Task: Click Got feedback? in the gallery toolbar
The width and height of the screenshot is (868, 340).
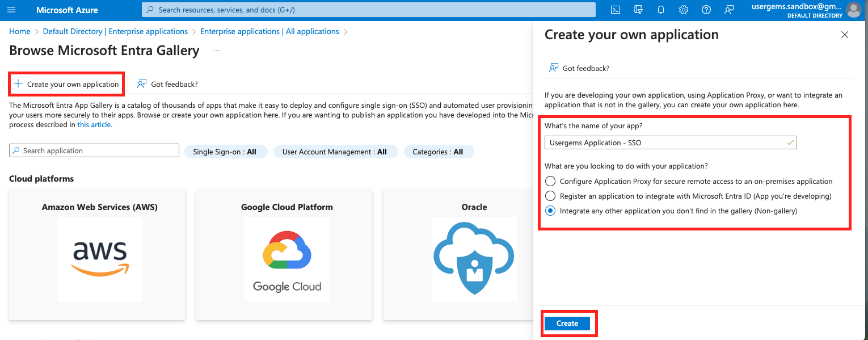Action: 167,84
